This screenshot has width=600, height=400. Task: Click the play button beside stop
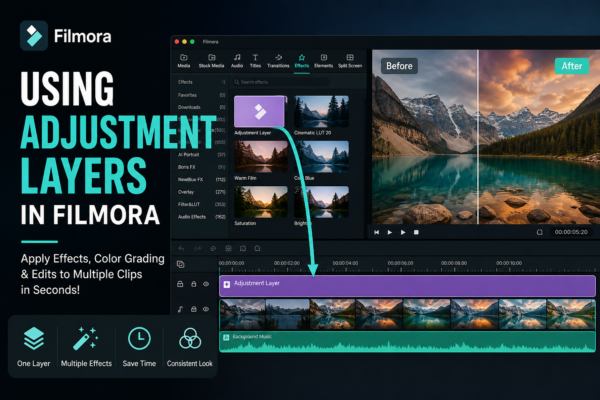(x=403, y=232)
